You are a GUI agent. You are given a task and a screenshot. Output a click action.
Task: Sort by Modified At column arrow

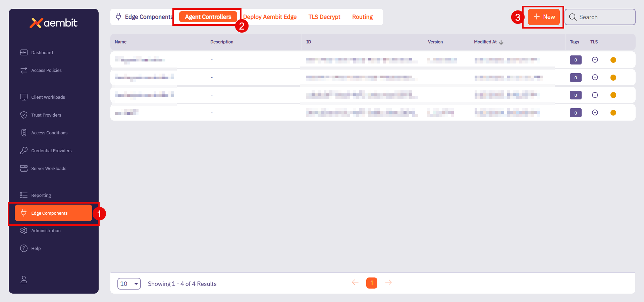click(501, 42)
